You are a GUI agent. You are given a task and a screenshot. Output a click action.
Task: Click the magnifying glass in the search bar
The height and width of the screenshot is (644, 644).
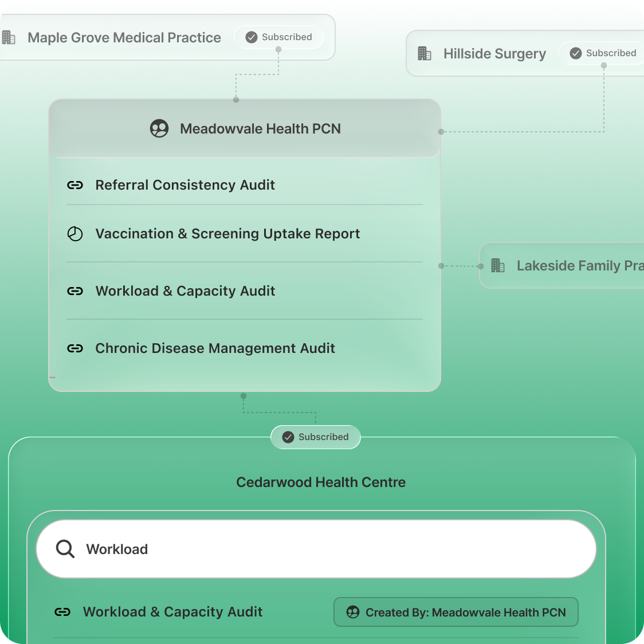(65, 548)
